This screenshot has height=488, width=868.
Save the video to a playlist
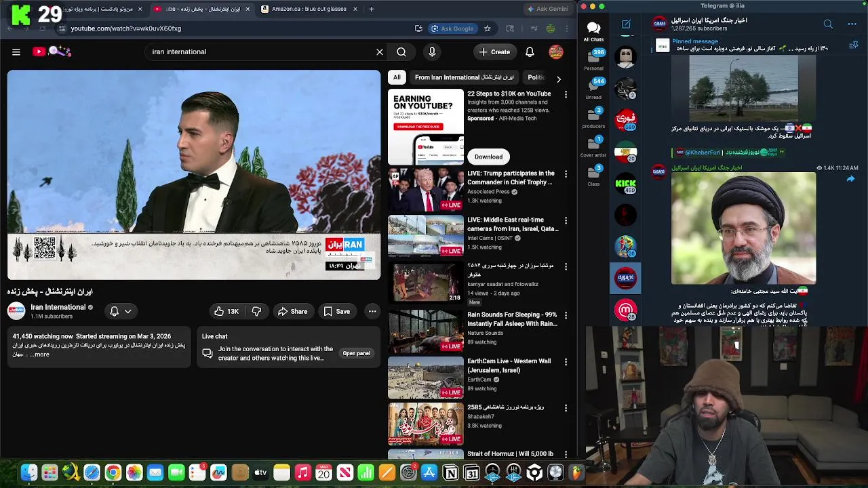tap(336, 311)
